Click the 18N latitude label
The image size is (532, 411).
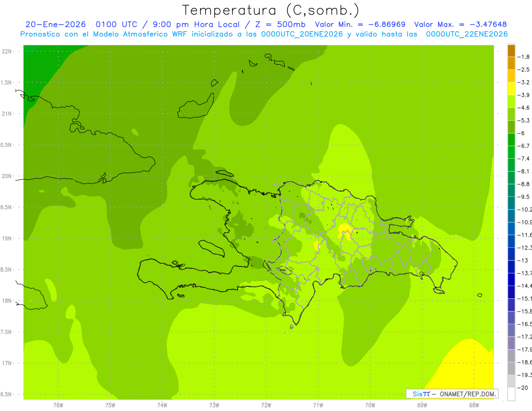[7, 301]
